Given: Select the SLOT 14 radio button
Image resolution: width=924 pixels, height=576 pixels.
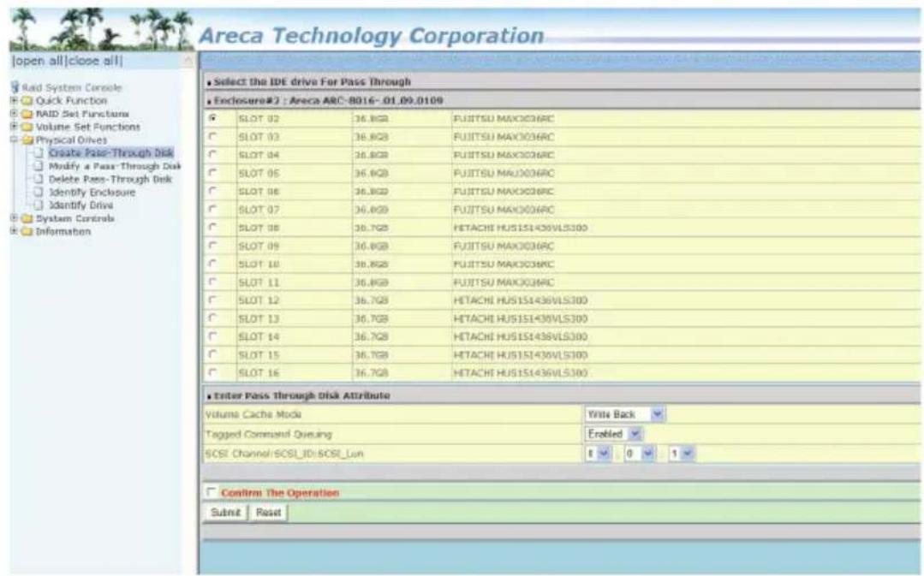Looking at the screenshot, I should point(212,336).
